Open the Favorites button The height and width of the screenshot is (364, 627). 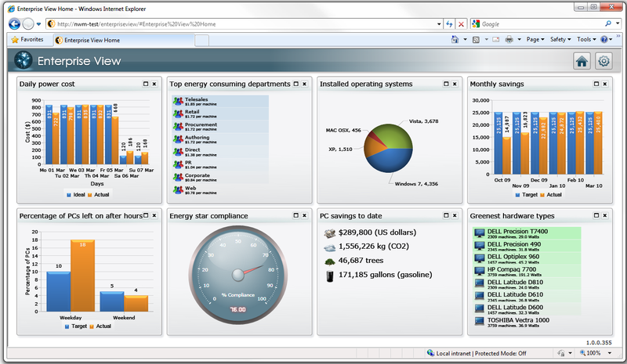tap(27, 39)
